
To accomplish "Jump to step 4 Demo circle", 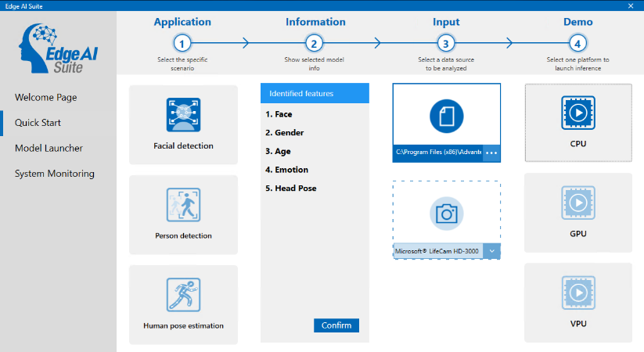I will (577, 43).
